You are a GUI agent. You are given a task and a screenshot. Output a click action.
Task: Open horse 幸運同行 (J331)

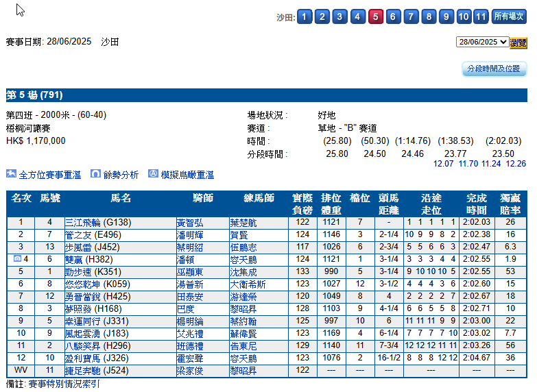(x=97, y=321)
